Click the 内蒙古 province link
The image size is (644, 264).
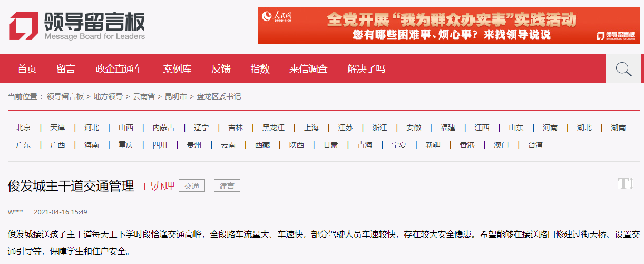click(164, 128)
